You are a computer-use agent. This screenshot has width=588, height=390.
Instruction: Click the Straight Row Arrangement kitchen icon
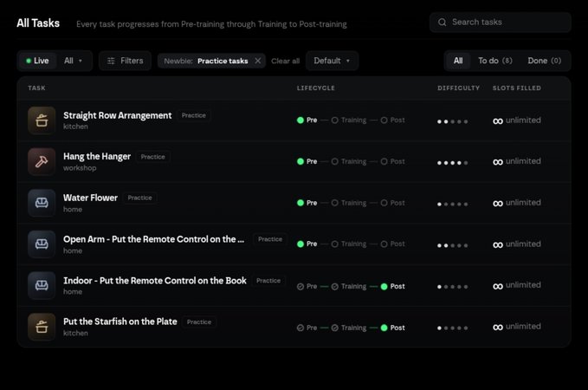tap(42, 120)
